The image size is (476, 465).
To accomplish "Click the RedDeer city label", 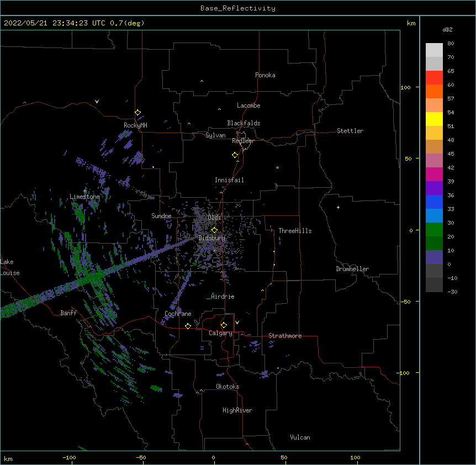I will coord(243,141).
